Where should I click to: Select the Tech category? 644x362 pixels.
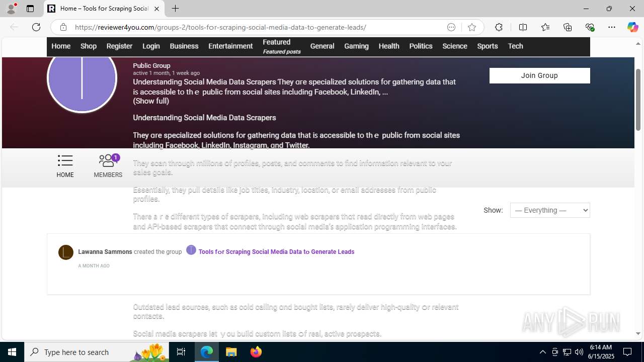(515, 46)
